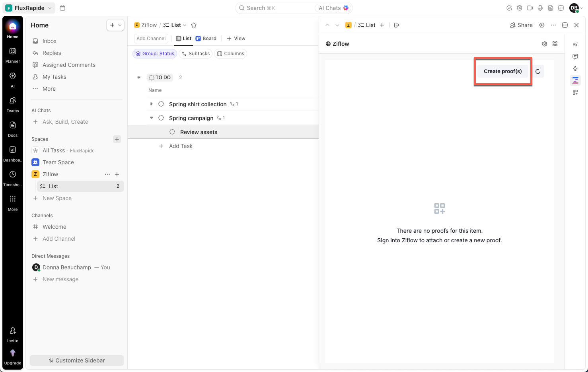
Task: Click the video camera icon in top bar
Action: point(530,8)
